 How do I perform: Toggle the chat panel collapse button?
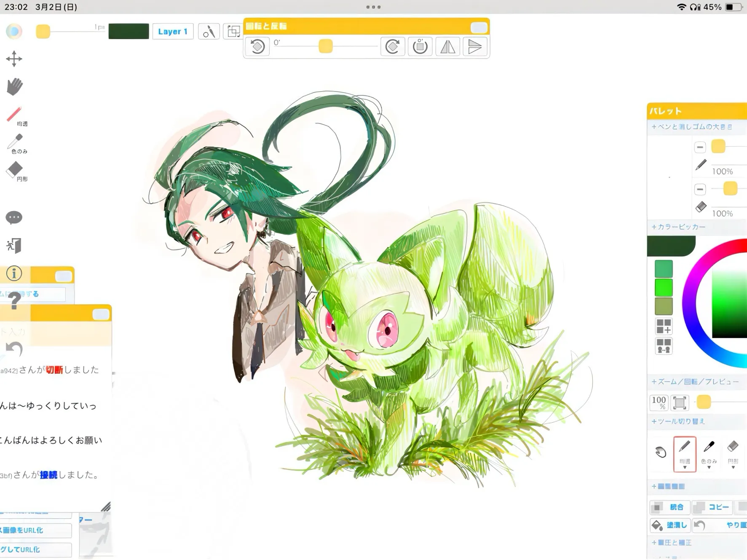101,314
